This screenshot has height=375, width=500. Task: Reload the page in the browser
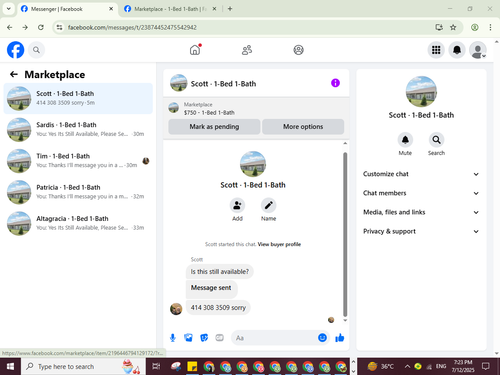click(x=41, y=27)
